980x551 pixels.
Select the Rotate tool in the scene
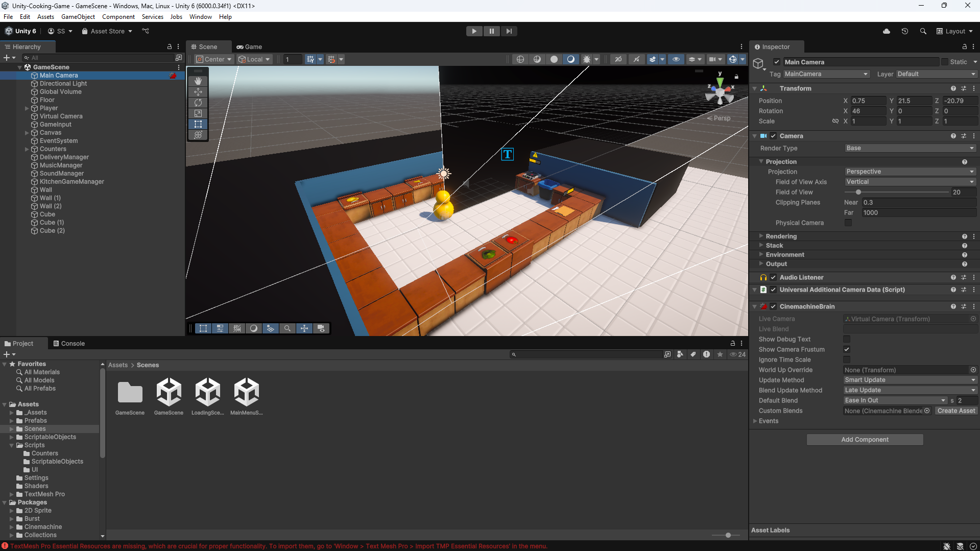[198, 103]
